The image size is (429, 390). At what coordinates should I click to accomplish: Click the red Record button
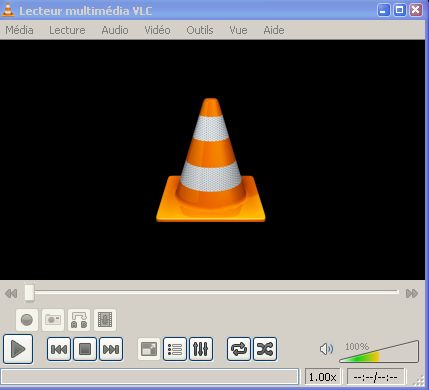coord(27,320)
